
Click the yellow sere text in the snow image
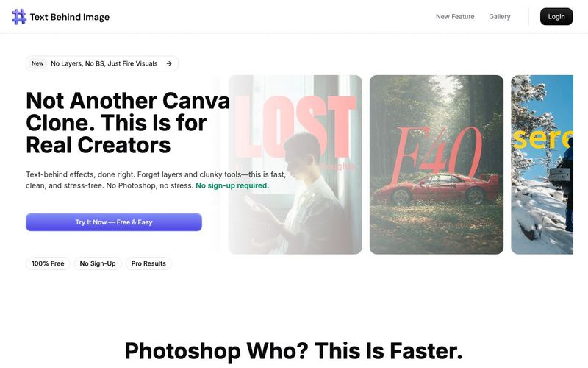pyautogui.click(x=542, y=138)
